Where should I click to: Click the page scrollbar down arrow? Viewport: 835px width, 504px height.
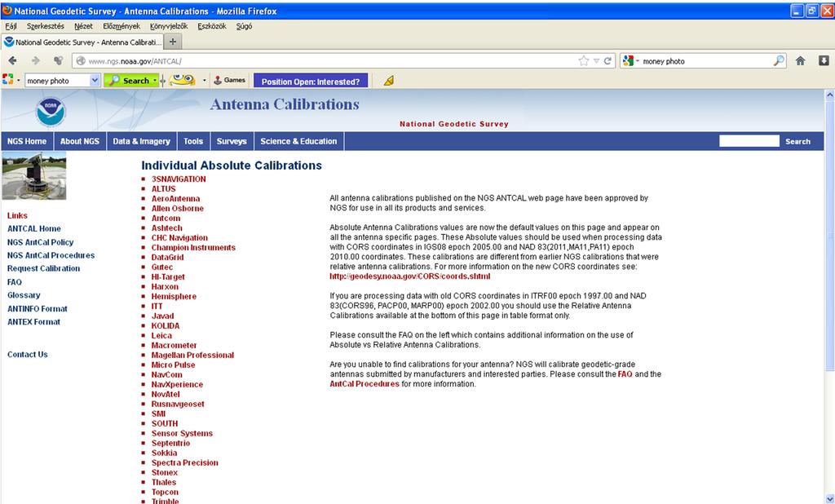pos(829,498)
